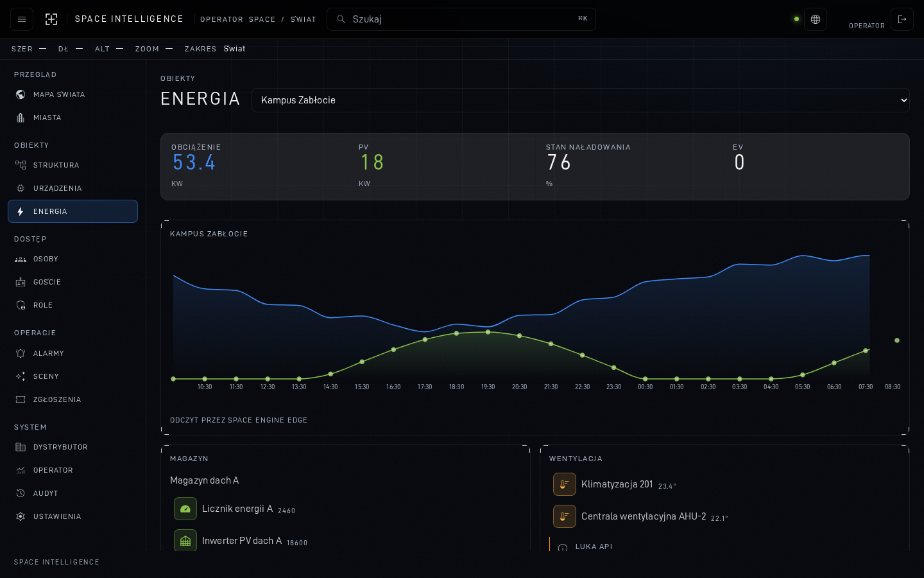Click the Zakres Świat value

pyautogui.click(x=235, y=49)
